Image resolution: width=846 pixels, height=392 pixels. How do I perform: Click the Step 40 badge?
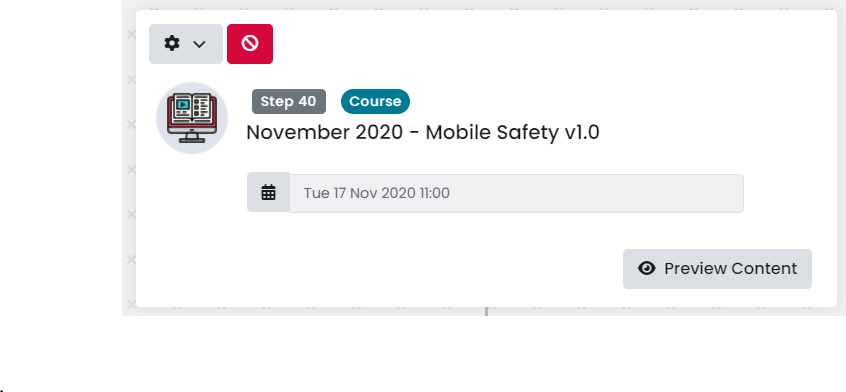click(x=289, y=101)
